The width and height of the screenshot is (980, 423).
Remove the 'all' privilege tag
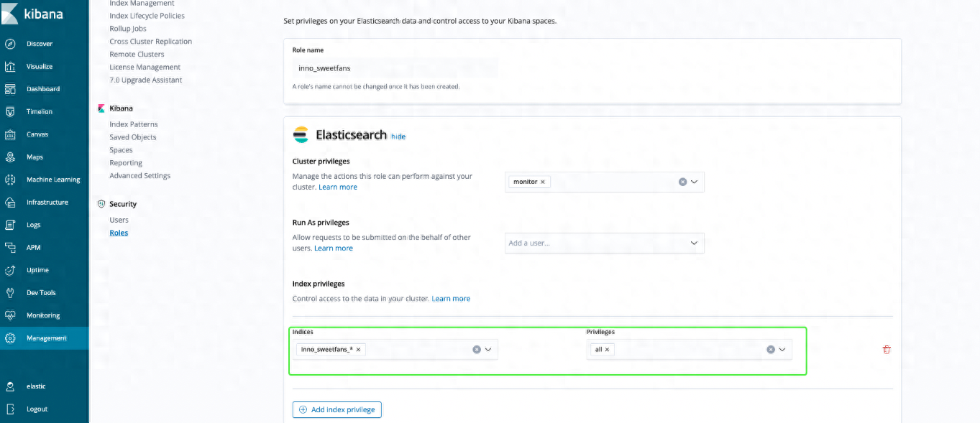point(607,350)
